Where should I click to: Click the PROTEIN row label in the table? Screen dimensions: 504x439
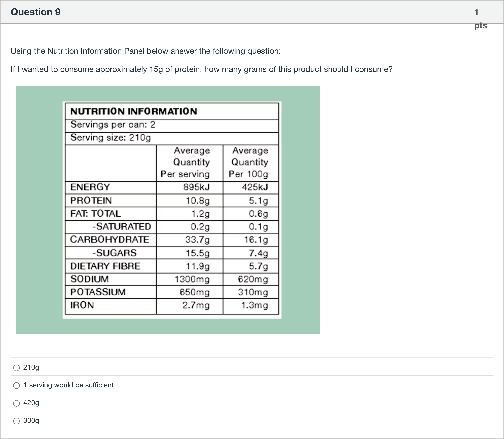pyautogui.click(x=91, y=201)
